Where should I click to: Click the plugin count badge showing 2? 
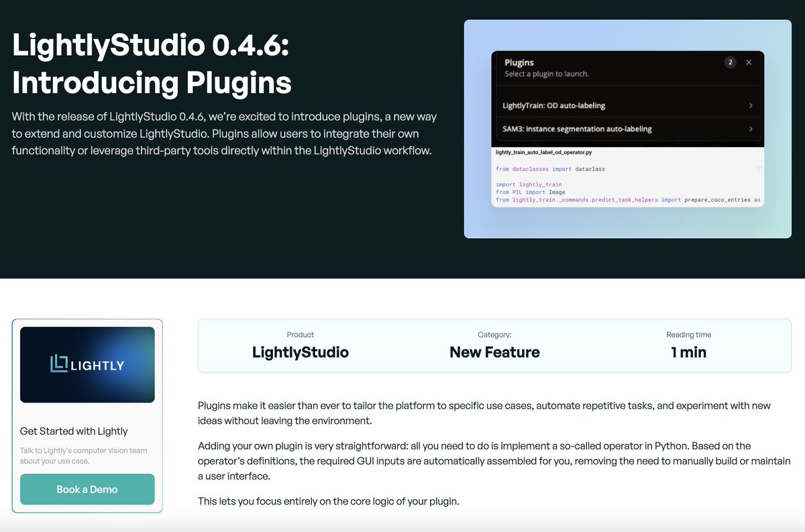(731, 62)
